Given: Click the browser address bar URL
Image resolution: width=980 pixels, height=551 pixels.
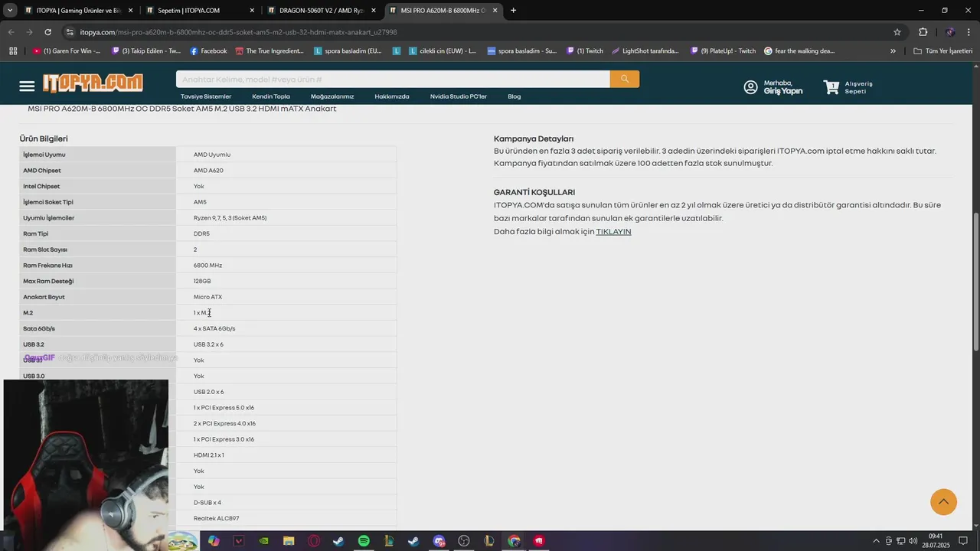Looking at the screenshot, I should pyautogui.click(x=238, y=32).
